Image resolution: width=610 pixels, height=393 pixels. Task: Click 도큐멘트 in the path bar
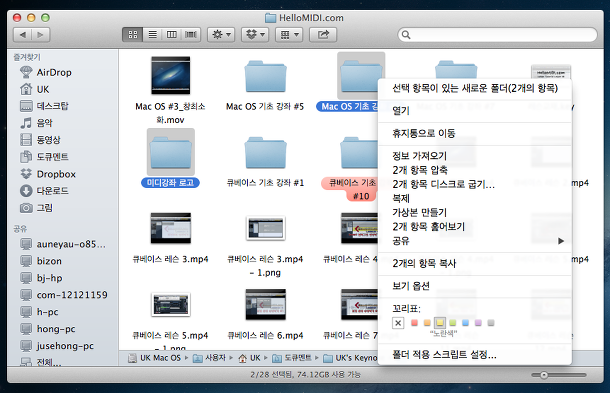pyautogui.click(x=292, y=358)
